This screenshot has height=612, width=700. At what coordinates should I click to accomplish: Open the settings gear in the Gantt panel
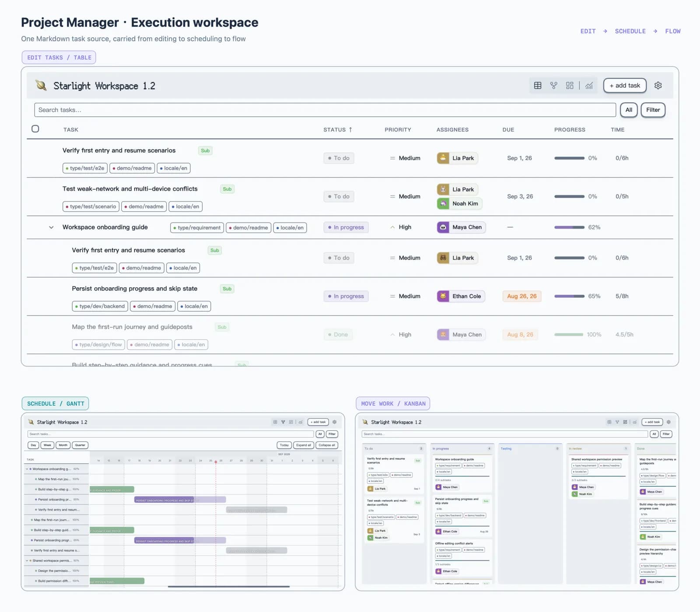tap(335, 422)
